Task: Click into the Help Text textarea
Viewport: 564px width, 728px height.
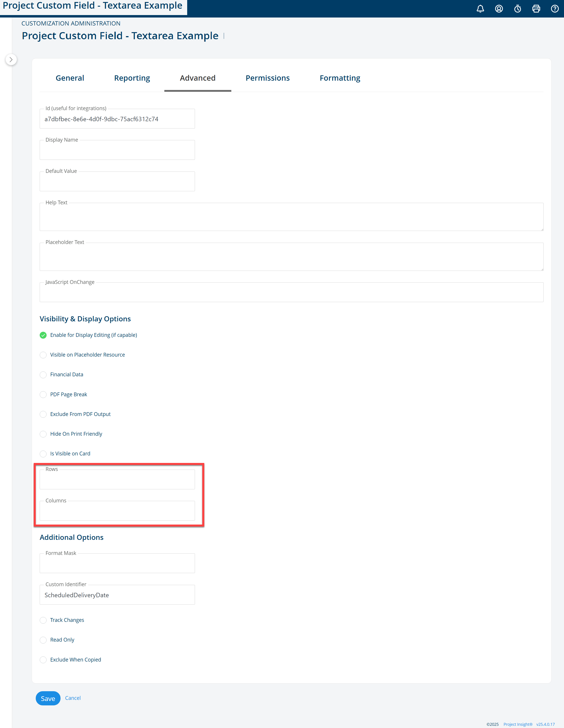Action: (x=291, y=217)
